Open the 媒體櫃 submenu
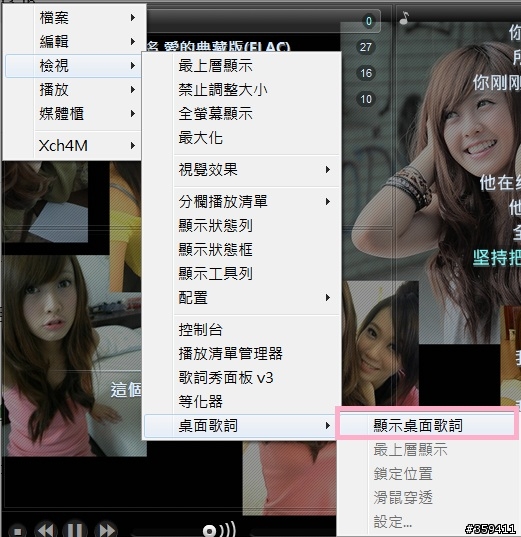521x537 pixels. pyautogui.click(x=73, y=114)
